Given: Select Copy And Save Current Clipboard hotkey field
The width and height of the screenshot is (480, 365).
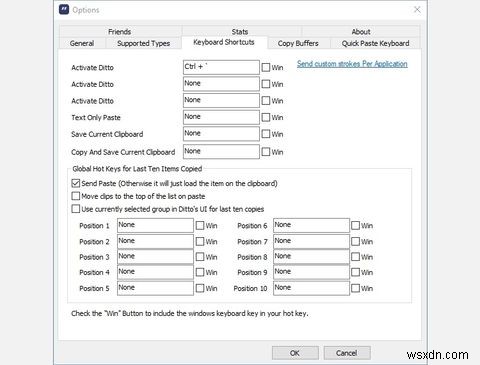Looking at the screenshot, I should click(x=221, y=152).
